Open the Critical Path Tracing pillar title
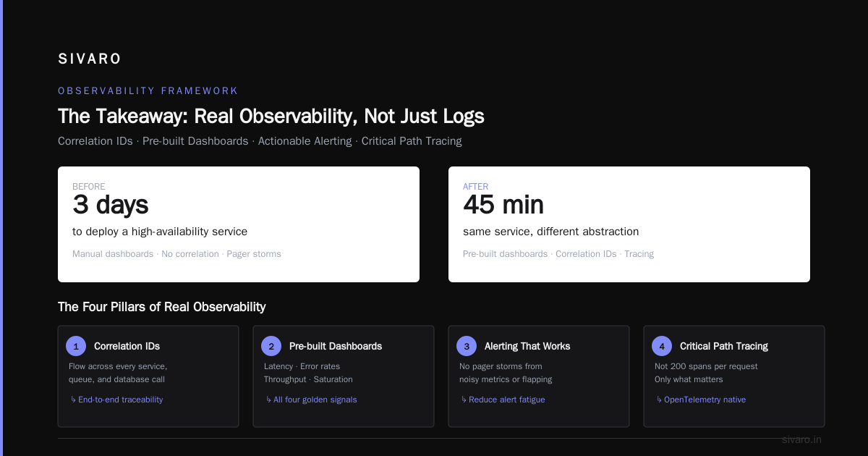The image size is (868, 456). [x=724, y=346]
